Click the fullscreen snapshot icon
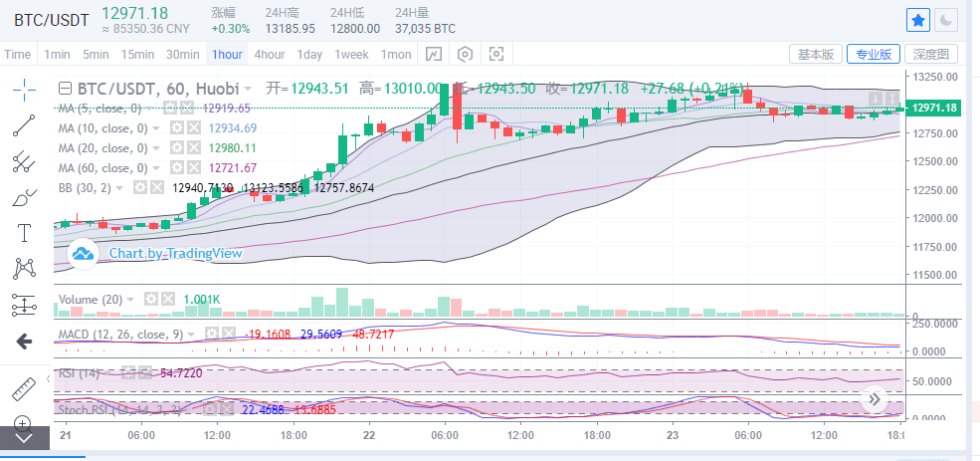The height and width of the screenshot is (461, 980). 496,55
